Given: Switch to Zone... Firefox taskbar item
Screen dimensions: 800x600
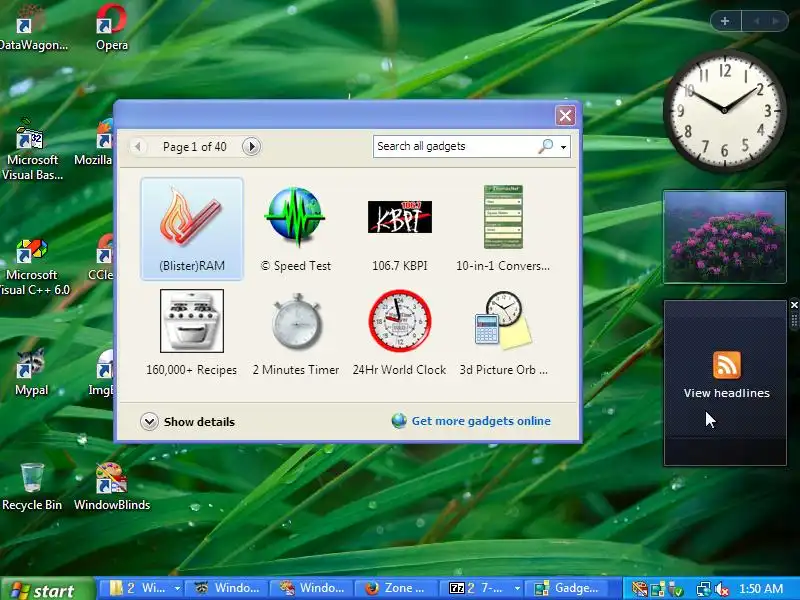Looking at the screenshot, I should click(396, 589).
